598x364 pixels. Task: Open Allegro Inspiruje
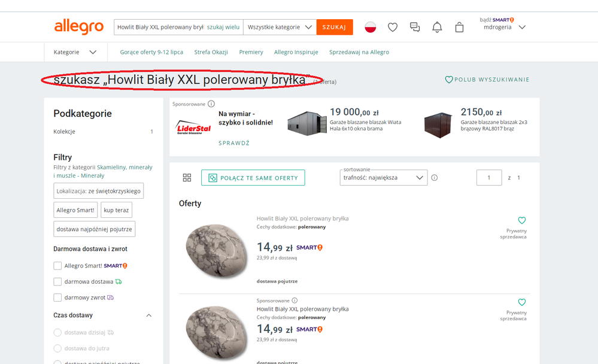pos(296,52)
